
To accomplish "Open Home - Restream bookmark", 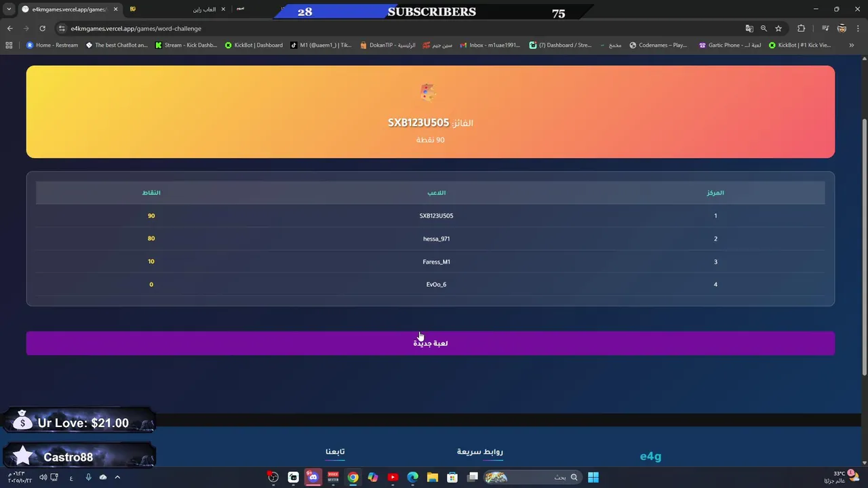I will (52, 45).
